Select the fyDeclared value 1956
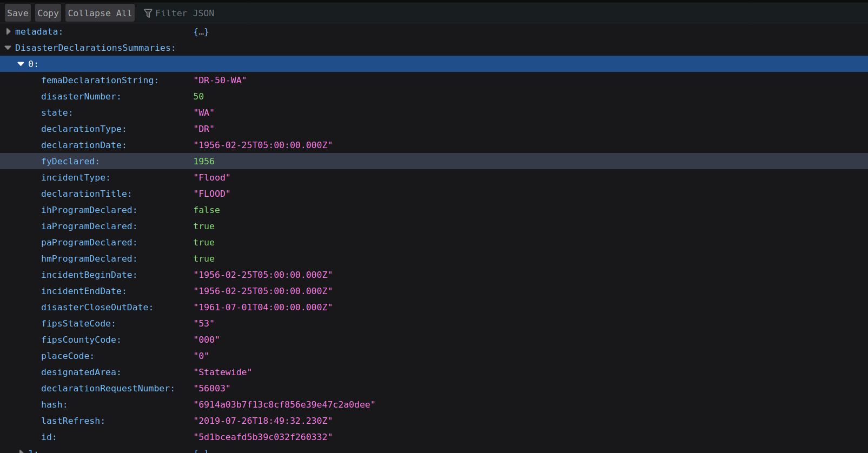Image resolution: width=868 pixels, height=453 pixels. click(x=204, y=161)
